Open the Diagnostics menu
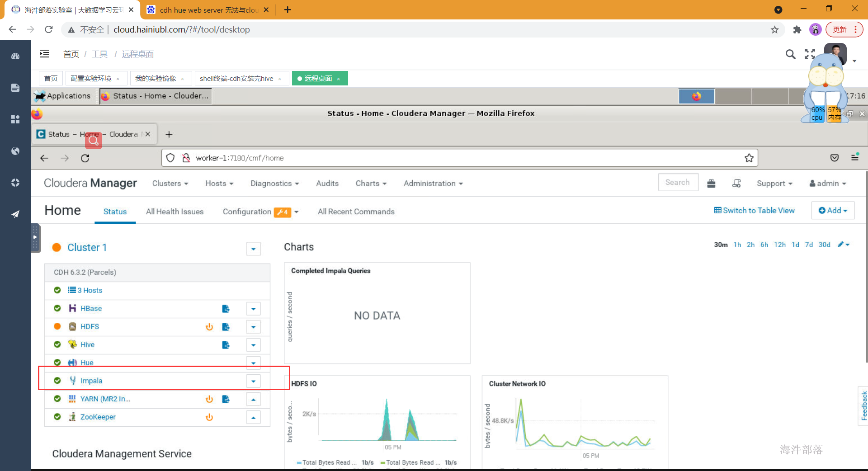 click(275, 183)
